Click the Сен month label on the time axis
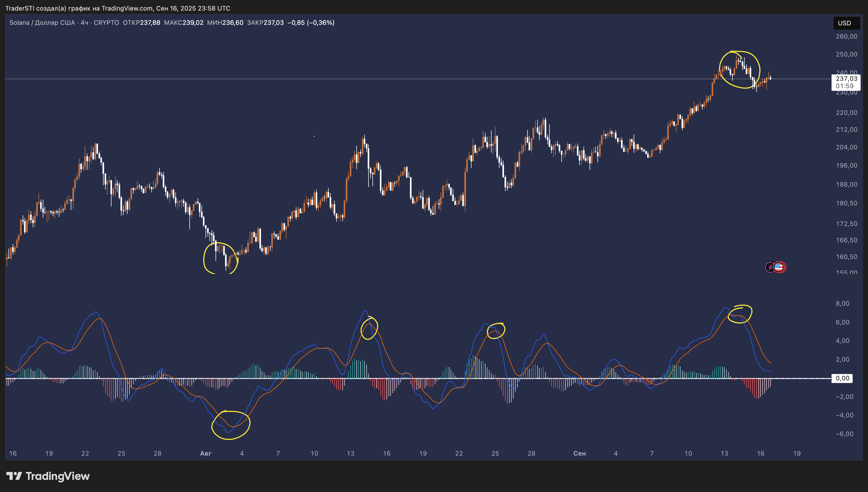The image size is (868, 492). pyautogui.click(x=579, y=453)
